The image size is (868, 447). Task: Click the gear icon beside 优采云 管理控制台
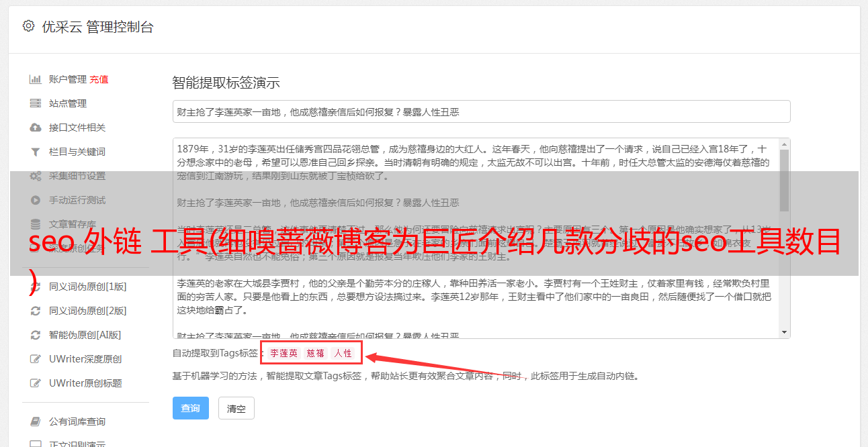click(28, 26)
